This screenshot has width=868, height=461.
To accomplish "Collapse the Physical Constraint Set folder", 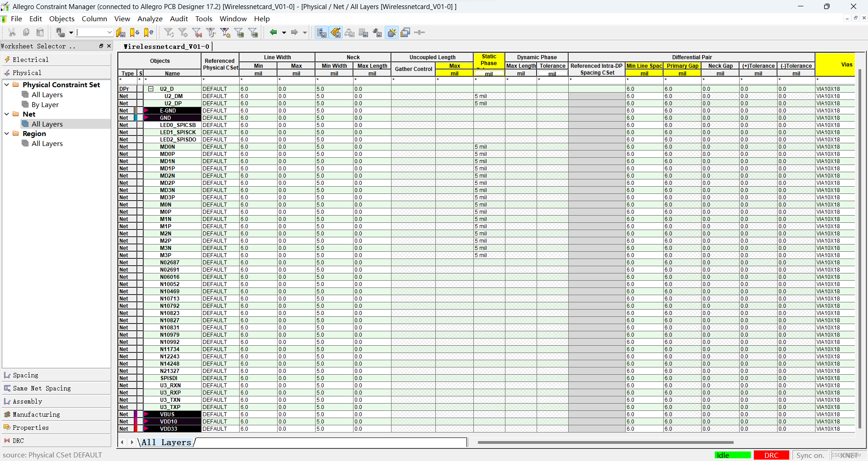I will (7, 85).
